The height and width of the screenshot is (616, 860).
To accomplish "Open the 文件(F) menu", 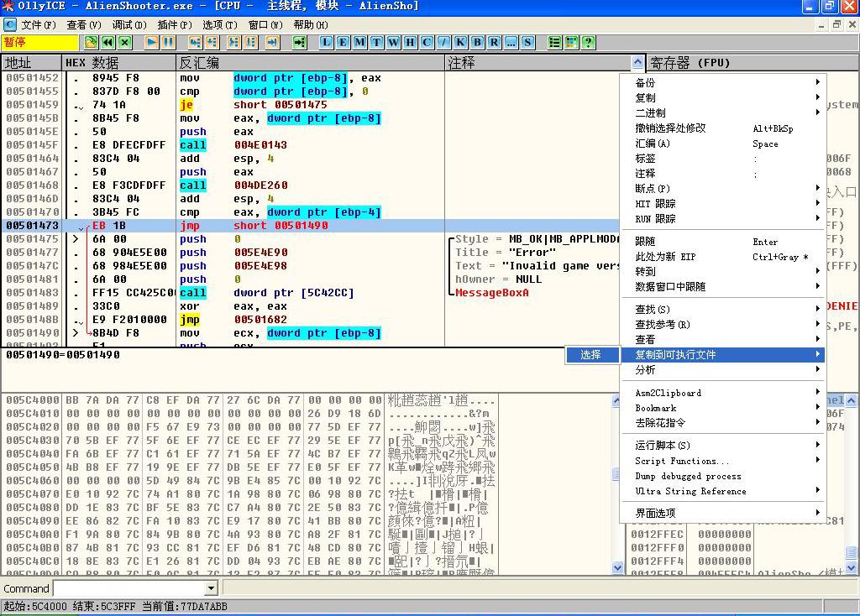I will [x=39, y=24].
